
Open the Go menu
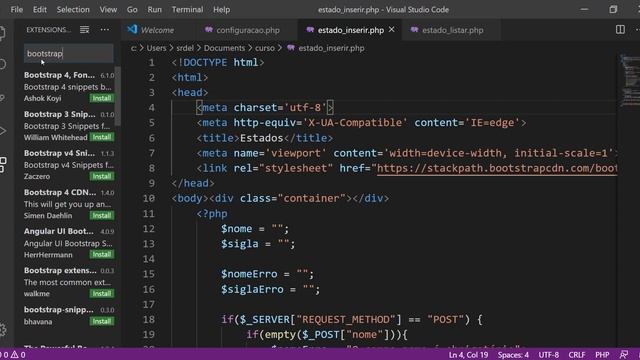pos(132,9)
